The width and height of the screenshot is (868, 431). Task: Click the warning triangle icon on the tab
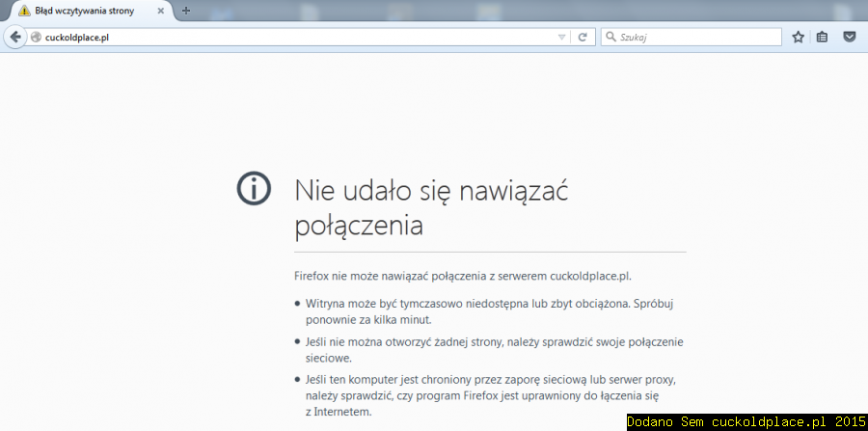24,11
